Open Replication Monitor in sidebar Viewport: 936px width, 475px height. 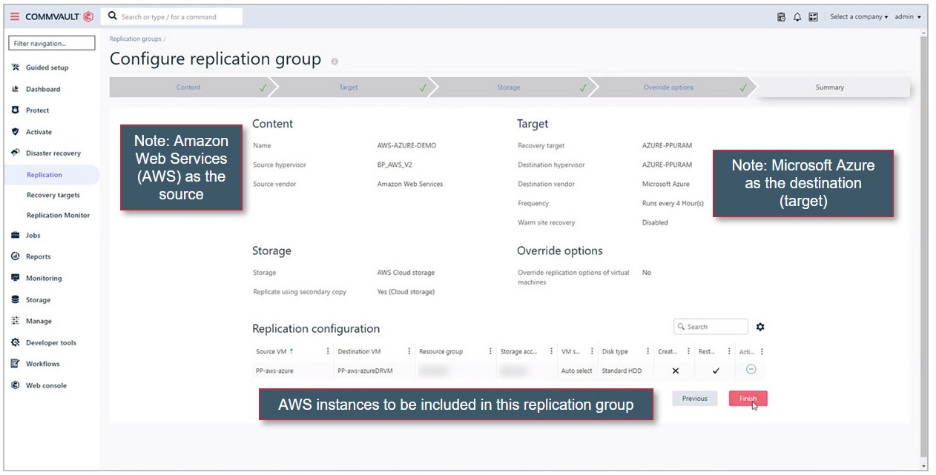pyautogui.click(x=58, y=215)
